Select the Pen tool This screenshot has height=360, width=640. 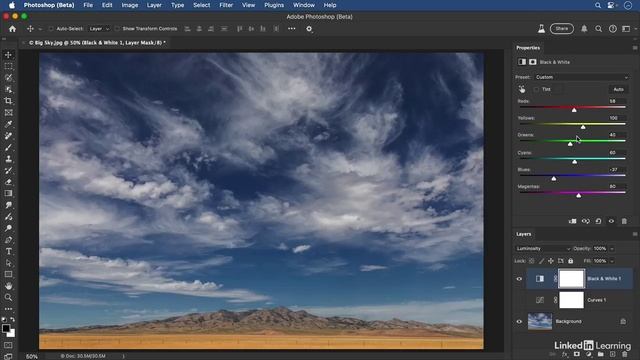point(8,240)
